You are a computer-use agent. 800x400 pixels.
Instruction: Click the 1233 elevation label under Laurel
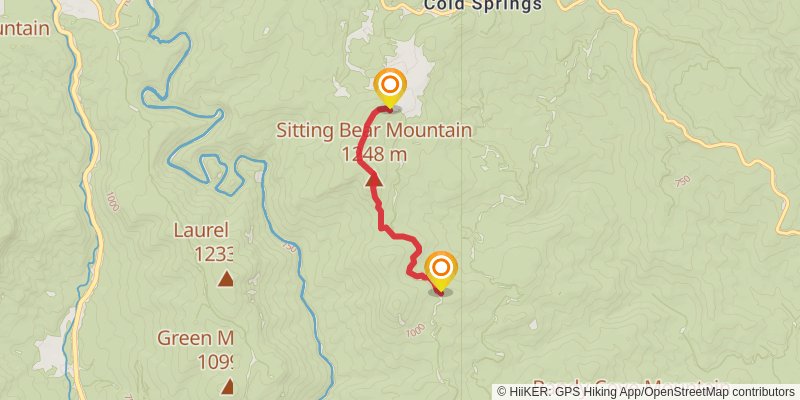(214, 254)
